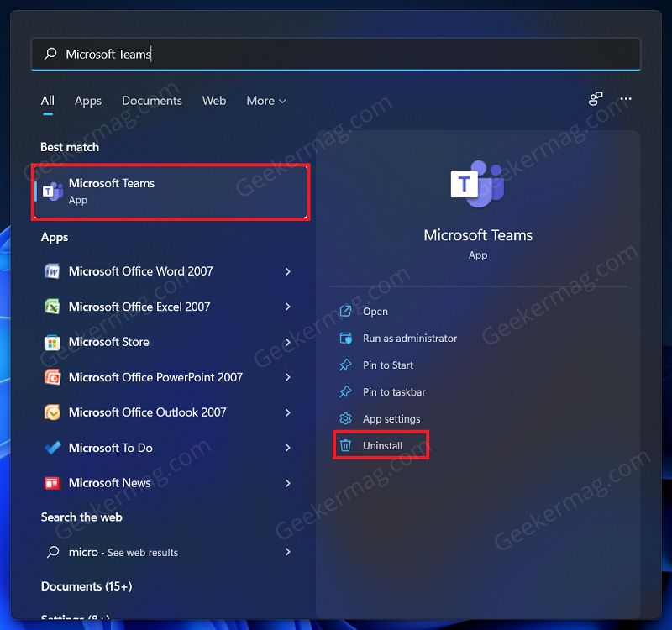Open the More filter dropdown

[x=266, y=101]
